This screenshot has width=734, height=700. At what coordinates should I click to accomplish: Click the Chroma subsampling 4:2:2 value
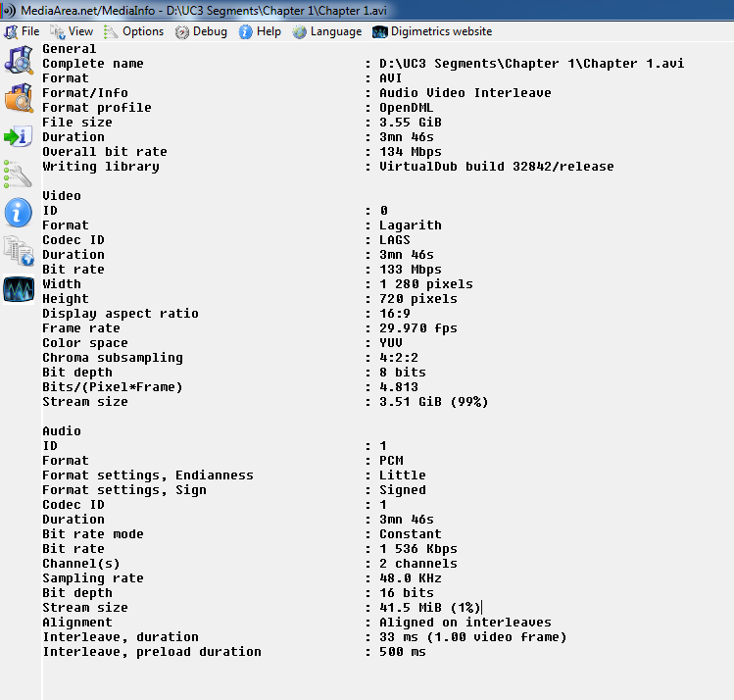399,358
